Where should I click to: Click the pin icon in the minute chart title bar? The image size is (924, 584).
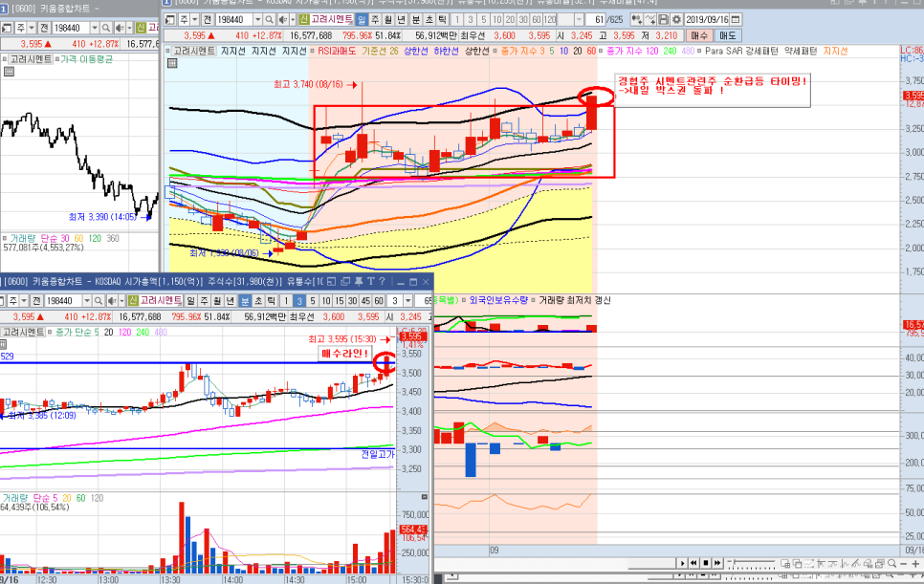pyautogui.click(x=359, y=281)
